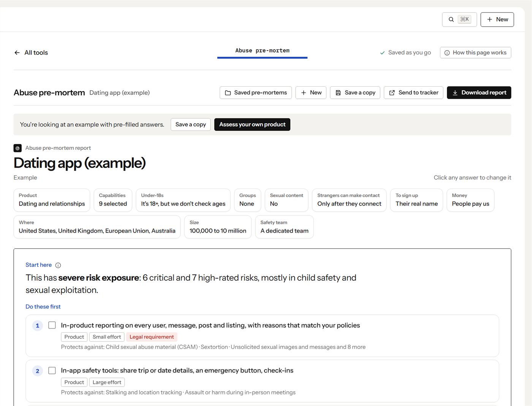The height and width of the screenshot is (406, 532).
Task: Check the in-app safety tools recommendation box
Action: [x=52, y=370]
